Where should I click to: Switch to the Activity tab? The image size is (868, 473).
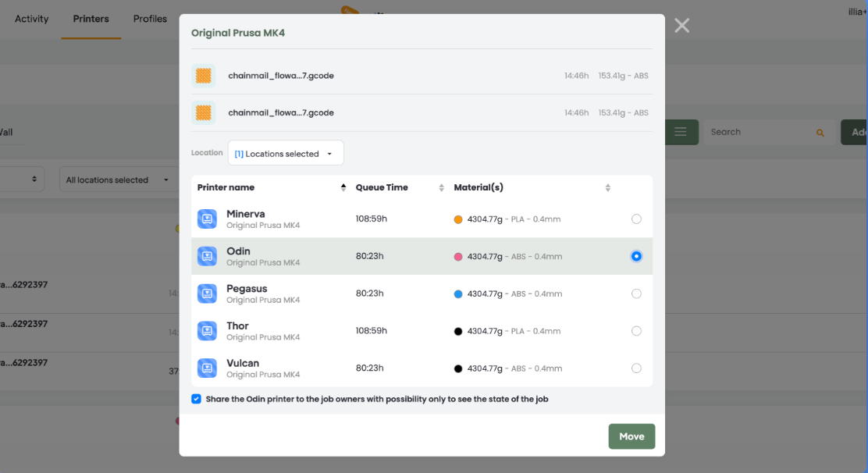(31, 19)
